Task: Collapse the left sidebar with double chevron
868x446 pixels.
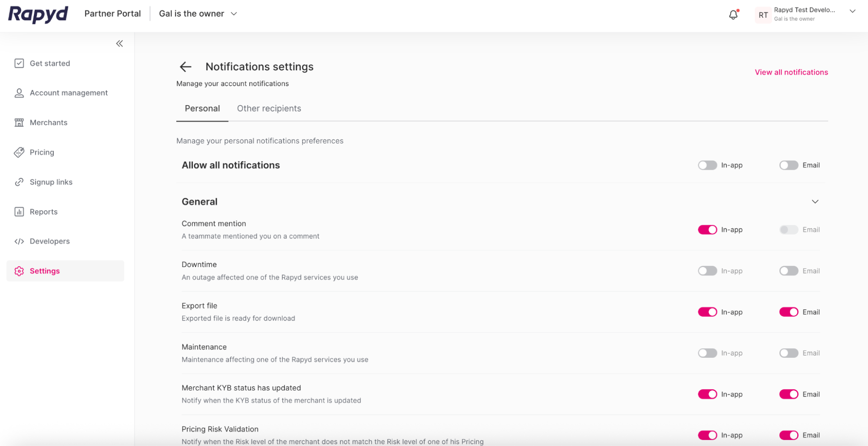Action: (119, 43)
